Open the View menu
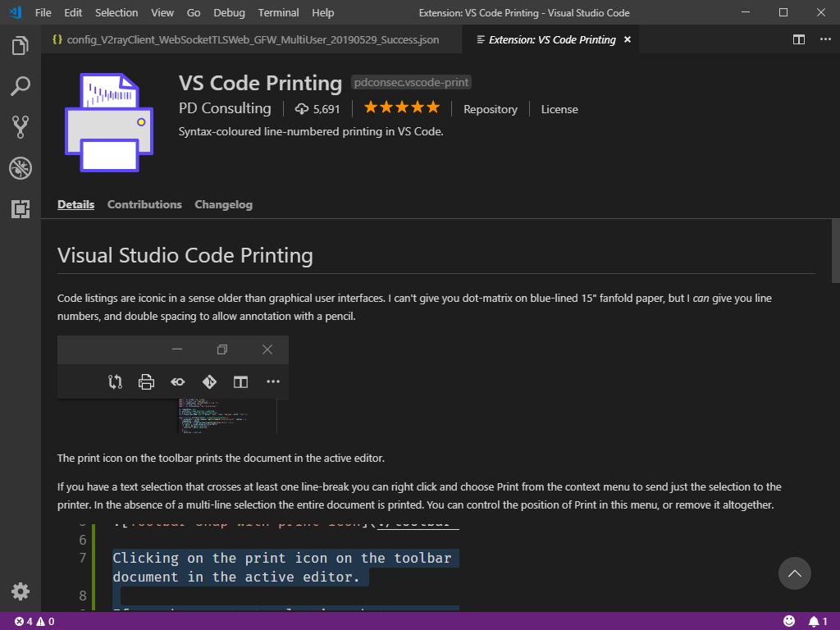Viewport: 840px width, 630px height. click(x=162, y=12)
